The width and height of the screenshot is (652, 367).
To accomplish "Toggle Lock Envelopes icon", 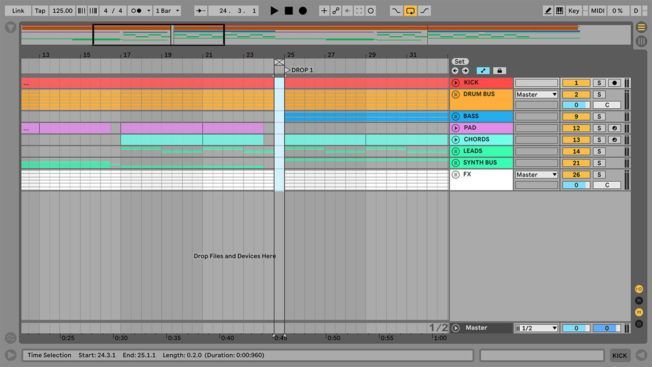I will coord(499,71).
